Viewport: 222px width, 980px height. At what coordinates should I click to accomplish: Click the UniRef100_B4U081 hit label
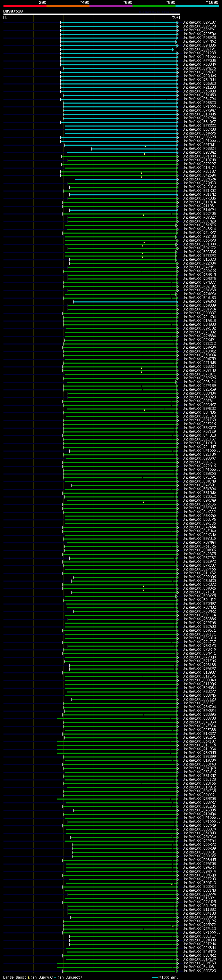(199, 967)
